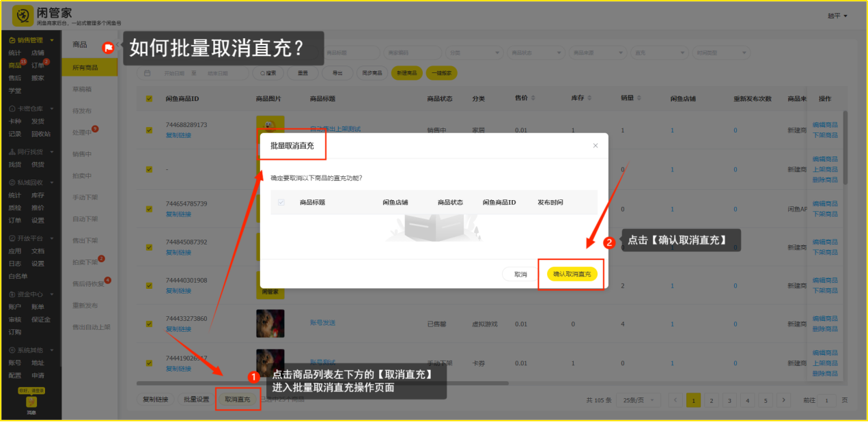The width and height of the screenshot is (868, 422).
Task: Click the red flag guide icon
Action: pos(109,48)
